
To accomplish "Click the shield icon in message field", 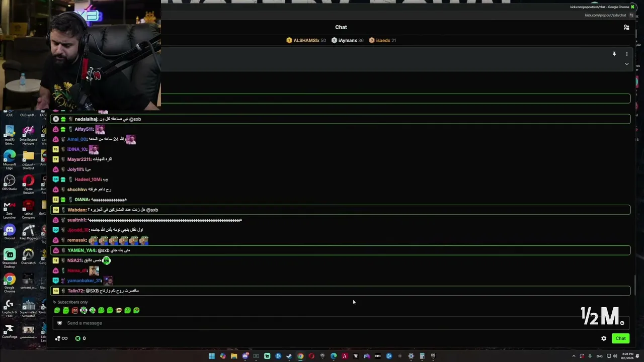I will point(60,323).
